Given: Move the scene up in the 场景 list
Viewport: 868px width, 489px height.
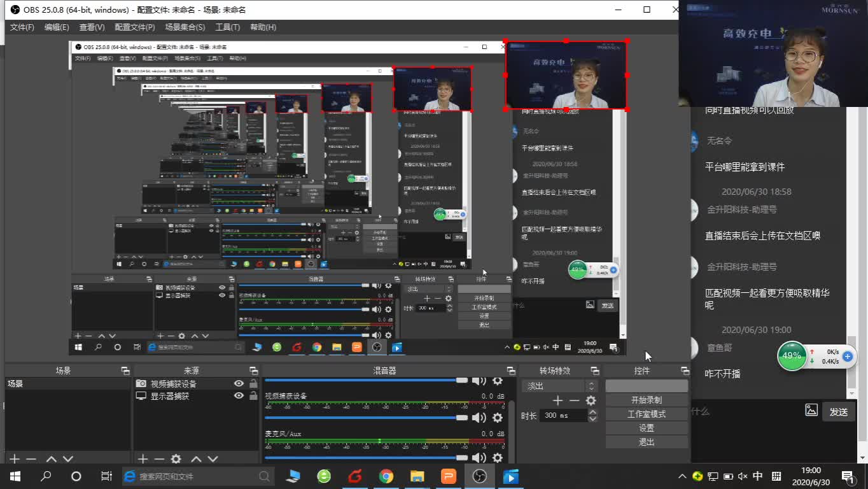Looking at the screenshot, I should (52, 458).
